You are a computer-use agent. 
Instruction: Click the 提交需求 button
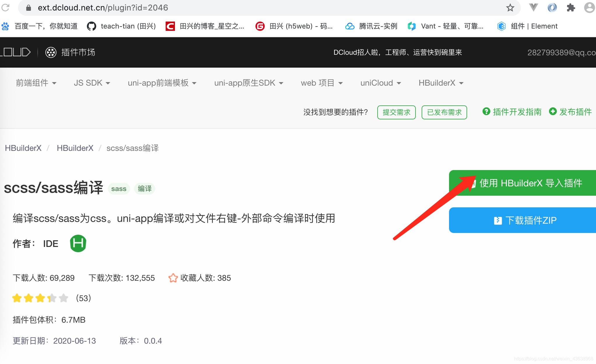397,112
